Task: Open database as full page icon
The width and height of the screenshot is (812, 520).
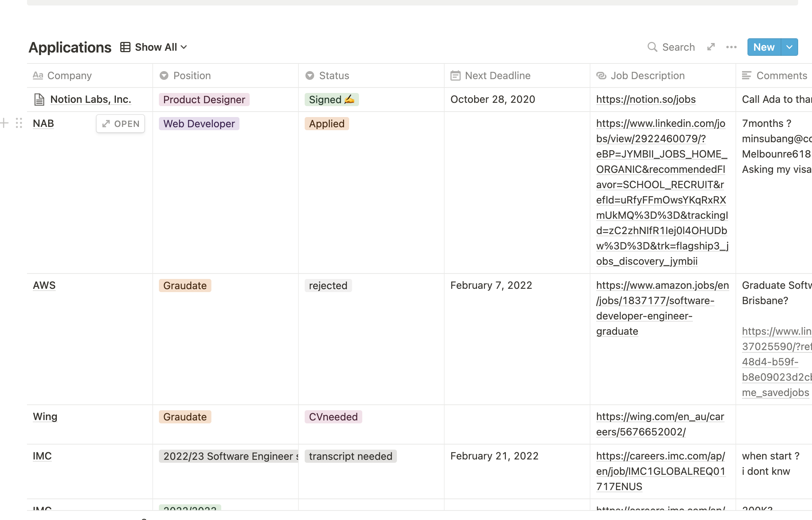Action: (x=711, y=47)
